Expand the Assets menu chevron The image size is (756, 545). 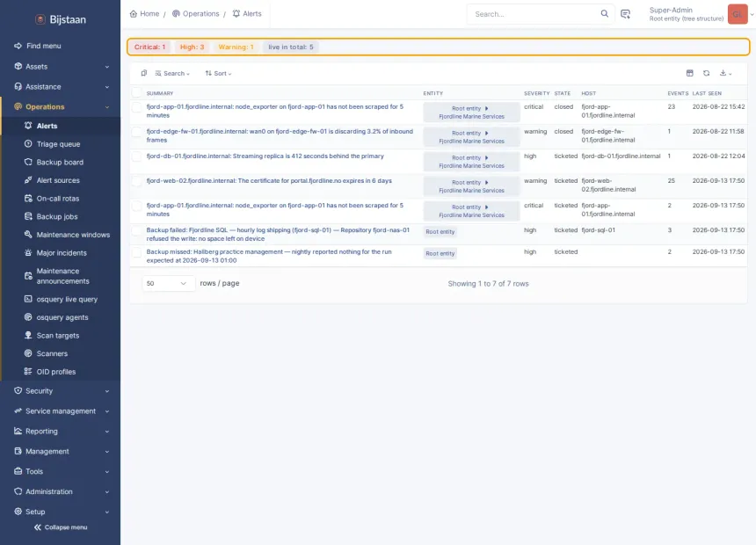pyautogui.click(x=107, y=67)
